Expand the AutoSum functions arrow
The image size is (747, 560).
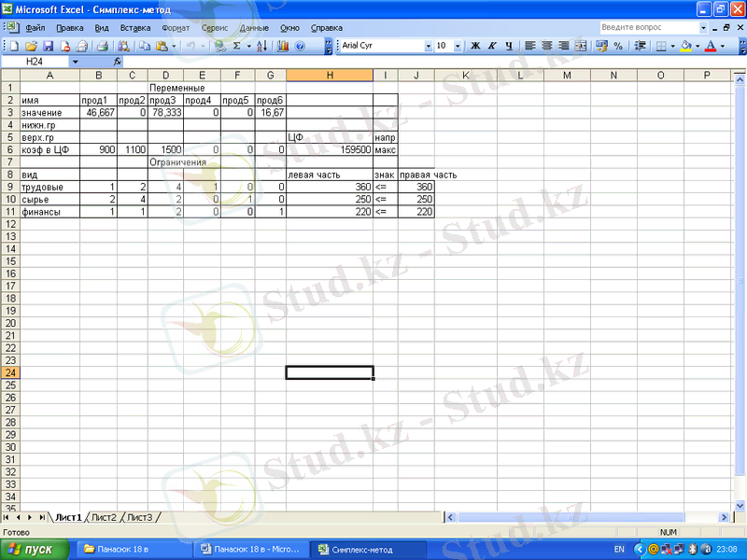coord(248,46)
